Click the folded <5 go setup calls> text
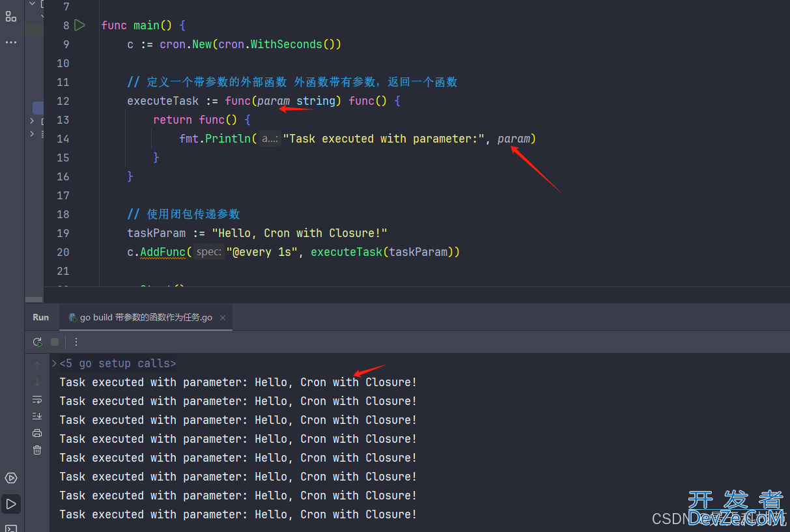 point(118,363)
